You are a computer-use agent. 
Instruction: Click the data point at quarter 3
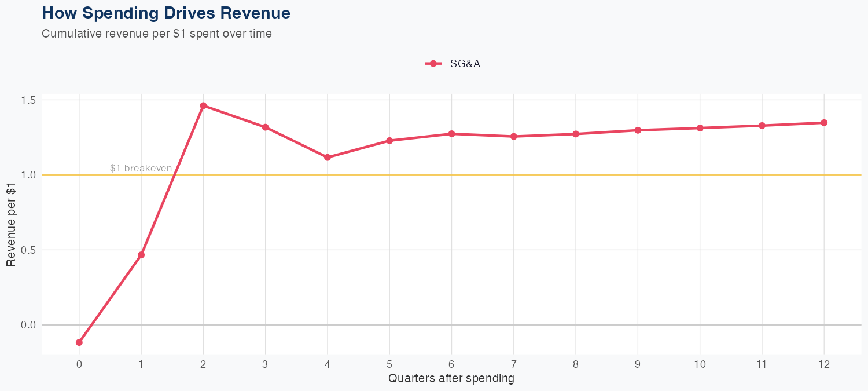click(x=265, y=127)
